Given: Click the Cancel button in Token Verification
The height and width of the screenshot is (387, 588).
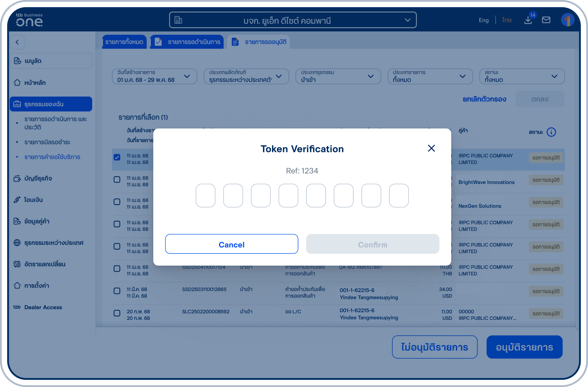Looking at the screenshot, I should point(231,244).
